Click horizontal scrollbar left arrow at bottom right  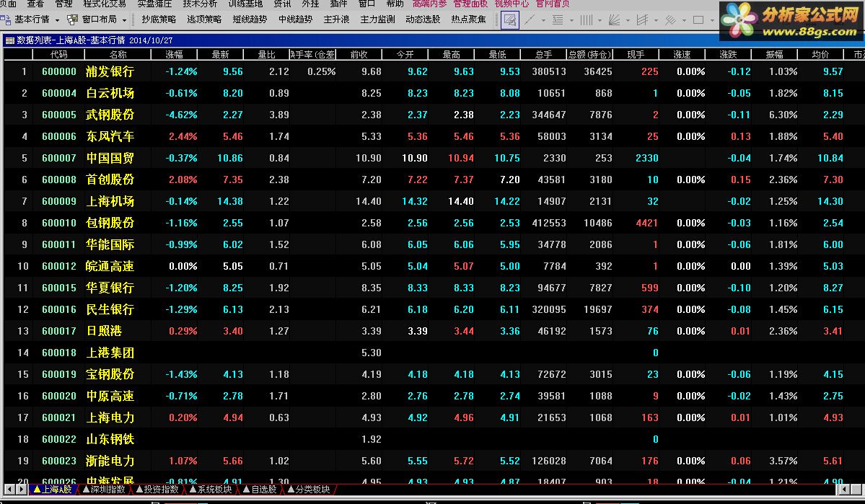click(x=844, y=490)
